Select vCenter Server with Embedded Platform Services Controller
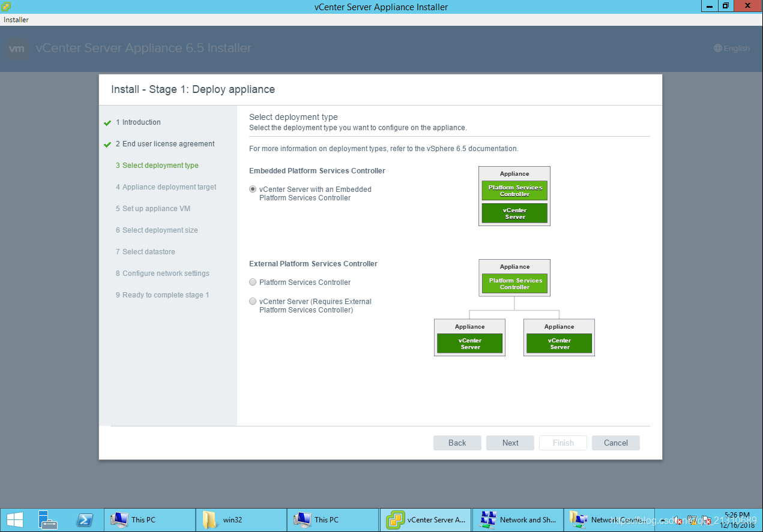 (x=253, y=189)
